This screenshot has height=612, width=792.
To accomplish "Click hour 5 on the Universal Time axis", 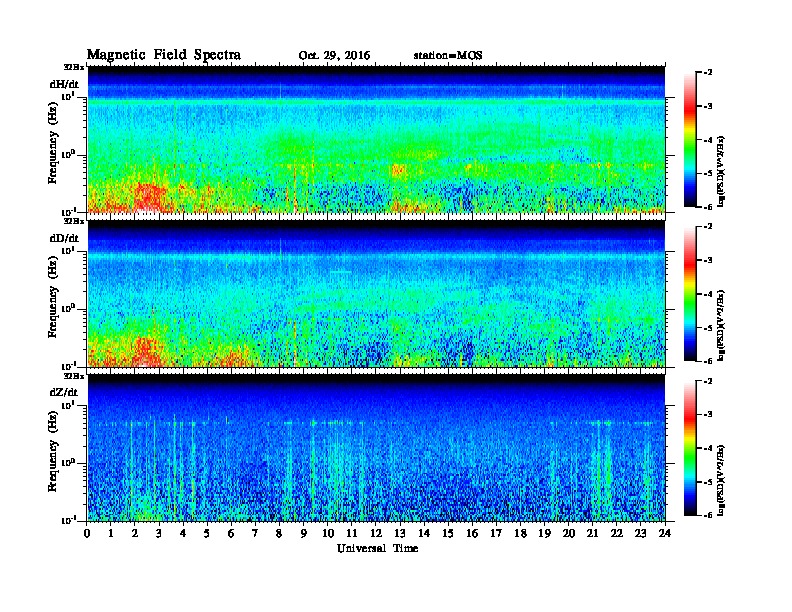I will pyautogui.click(x=207, y=534).
